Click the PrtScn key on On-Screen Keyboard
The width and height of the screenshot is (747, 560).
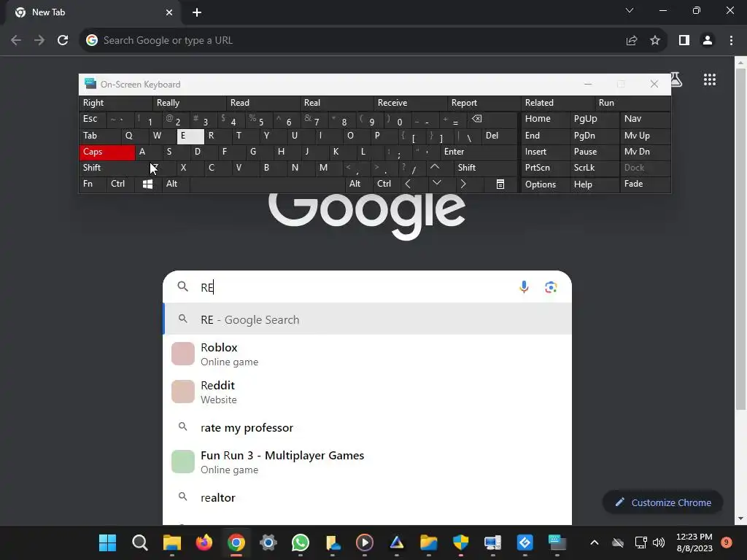pyautogui.click(x=546, y=168)
